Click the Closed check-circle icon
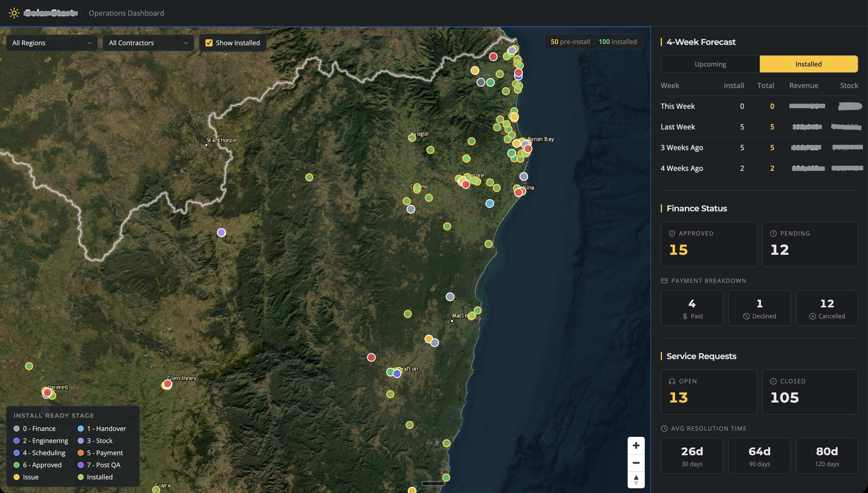868x493 pixels. click(773, 381)
